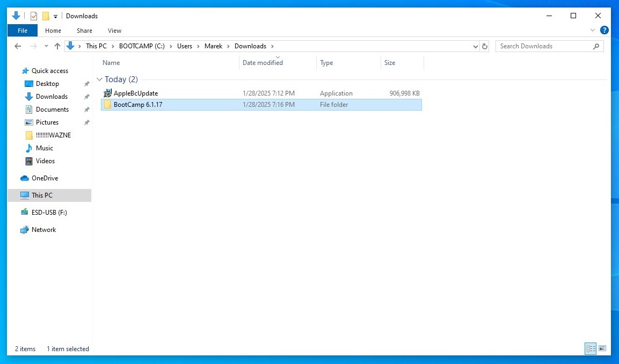Image resolution: width=619 pixels, height=364 pixels.
Task: Refresh the Downloads folder
Action: (485, 46)
